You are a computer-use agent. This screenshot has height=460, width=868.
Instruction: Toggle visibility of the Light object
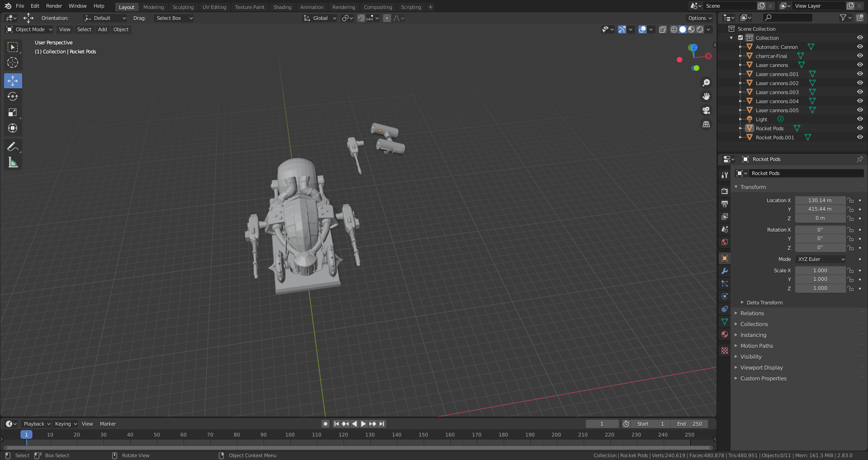coord(860,119)
